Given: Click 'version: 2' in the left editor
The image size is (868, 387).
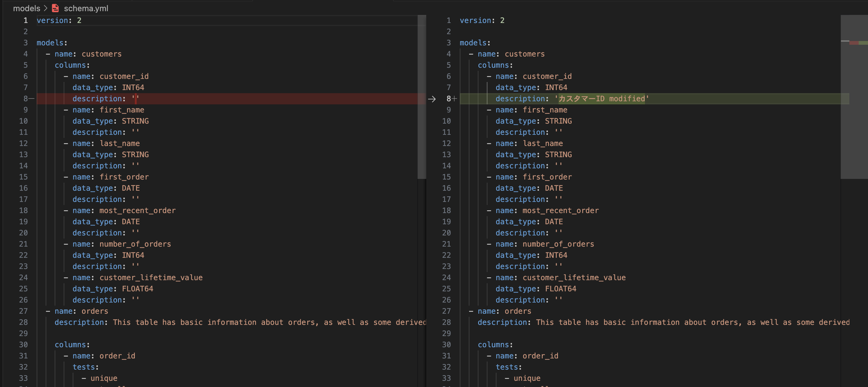Looking at the screenshot, I should pos(59,20).
